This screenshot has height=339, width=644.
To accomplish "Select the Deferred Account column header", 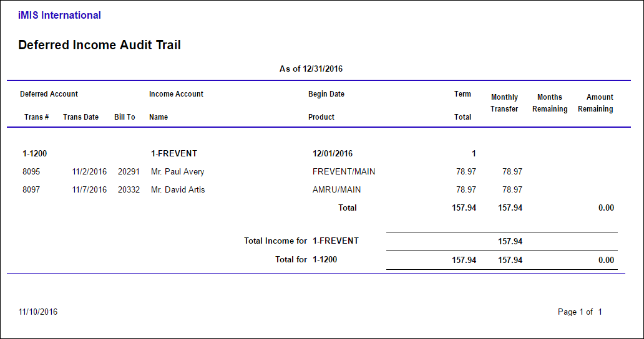I will 49,94.
